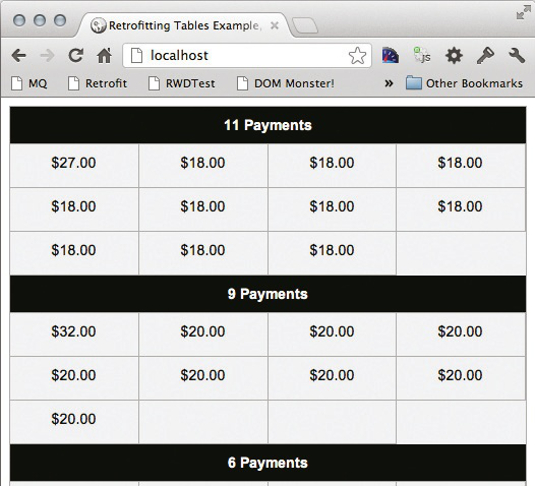Click the 6 Payments header
Image resolution: width=535 pixels, height=486 pixels.
268,463
